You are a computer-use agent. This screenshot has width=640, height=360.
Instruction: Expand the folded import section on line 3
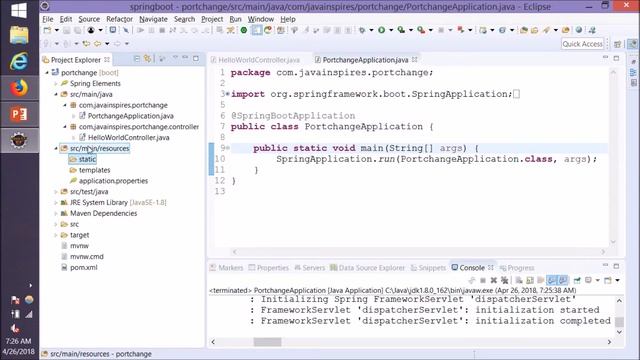(x=227, y=94)
